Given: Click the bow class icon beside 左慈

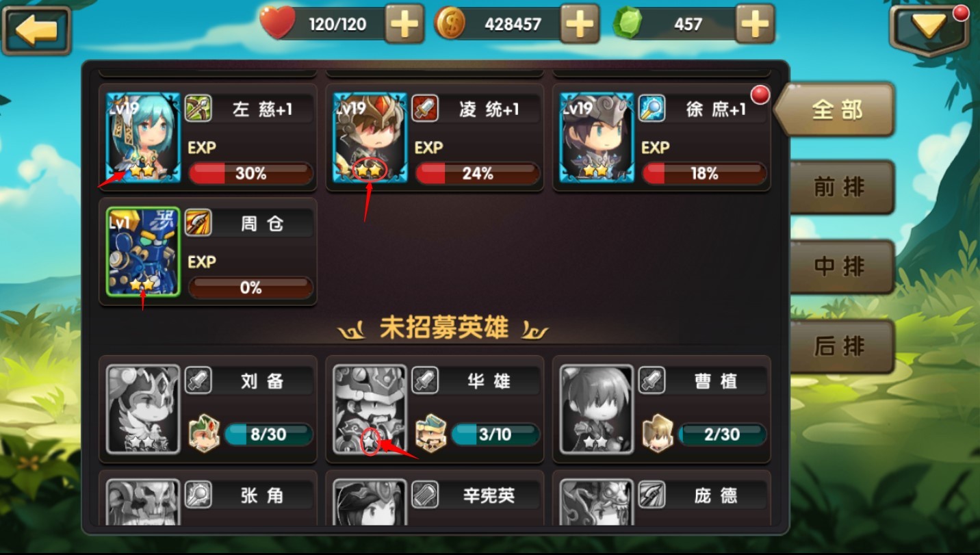Looking at the screenshot, I should (198, 109).
